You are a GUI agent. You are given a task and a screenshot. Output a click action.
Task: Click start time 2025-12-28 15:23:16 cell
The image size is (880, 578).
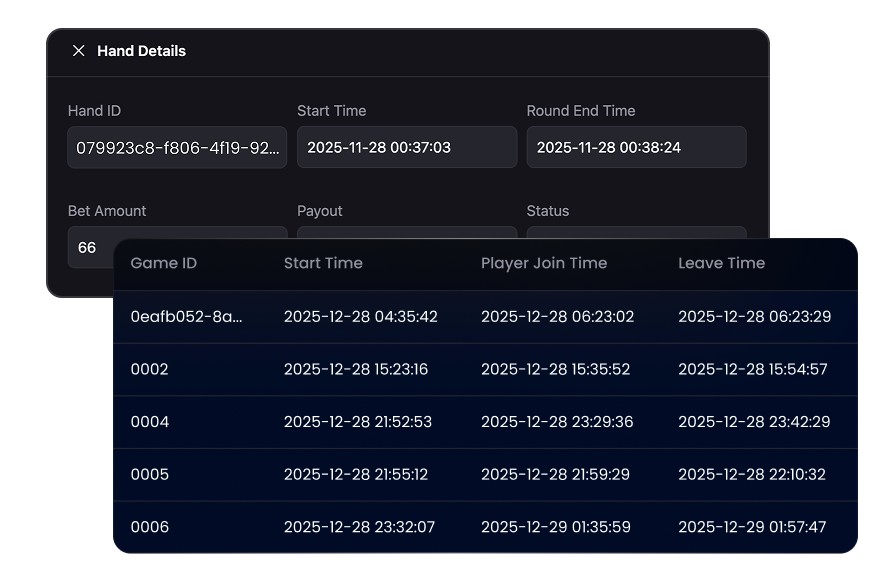click(356, 369)
